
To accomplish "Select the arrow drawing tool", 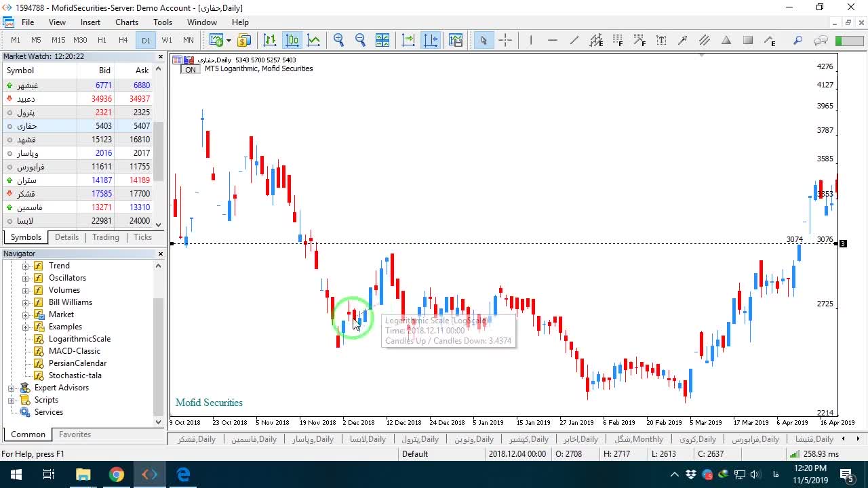I will (683, 40).
